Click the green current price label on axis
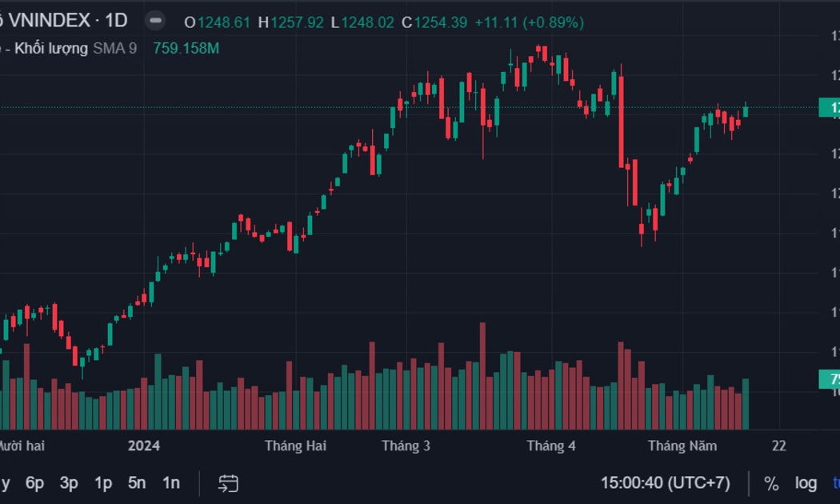The width and height of the screenshot is (840, 504). point(829,108)
